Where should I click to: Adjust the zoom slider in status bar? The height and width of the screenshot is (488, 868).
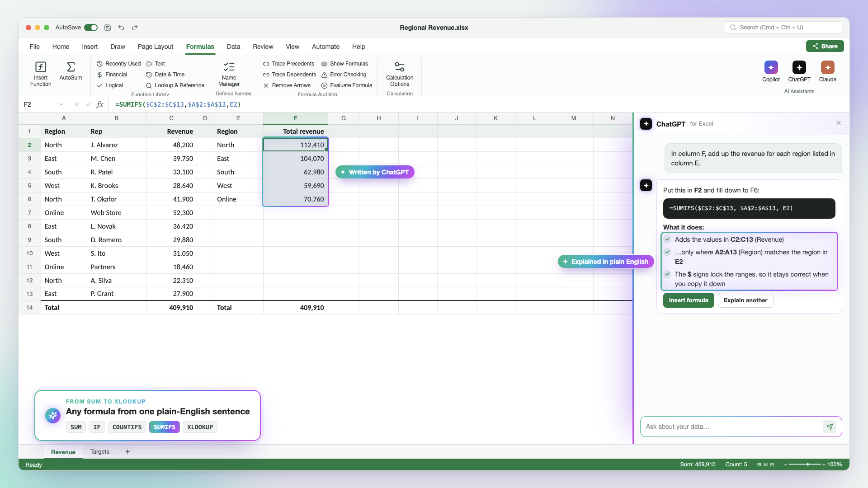click(807, 465)
